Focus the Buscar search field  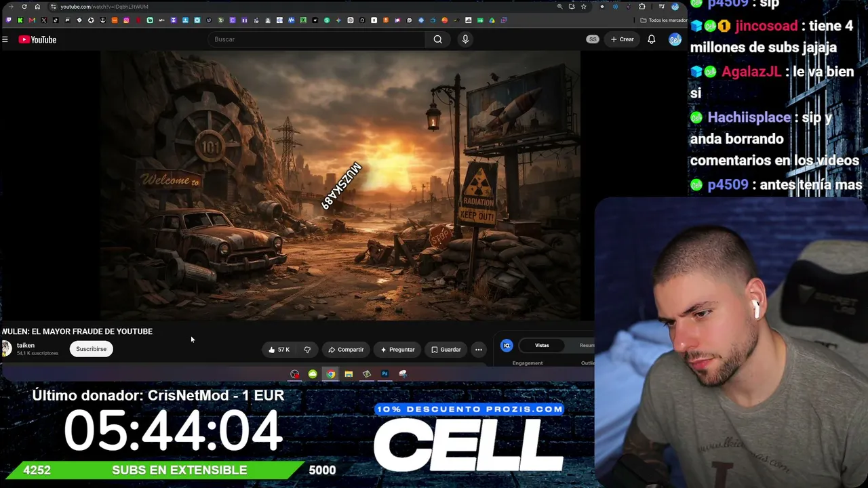[x=317, y=39]
